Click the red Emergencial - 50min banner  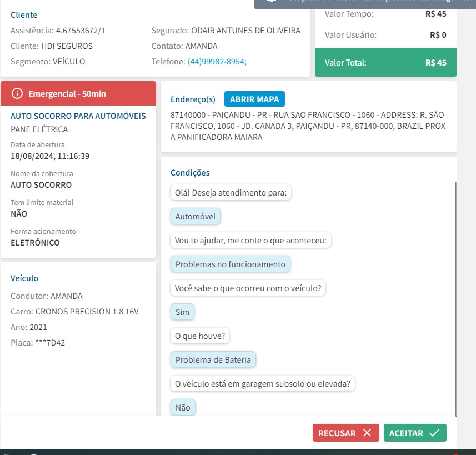point(78,94)
